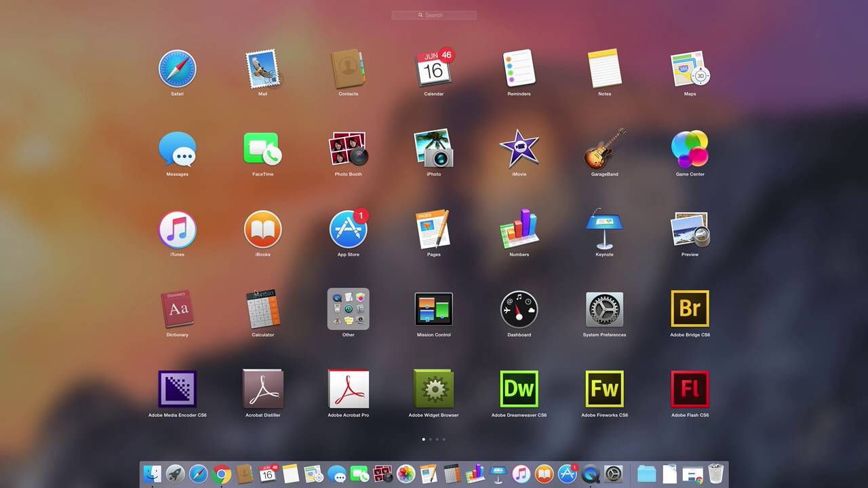Viewport: 868px width, 488px height.
Task: Open Messages from the Launchpad grid
Action: click(177, 149)
